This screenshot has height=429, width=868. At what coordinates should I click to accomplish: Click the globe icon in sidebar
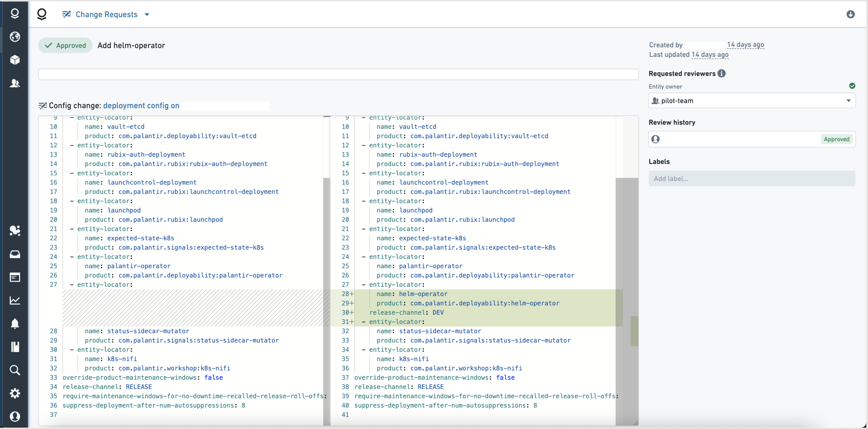15,37
